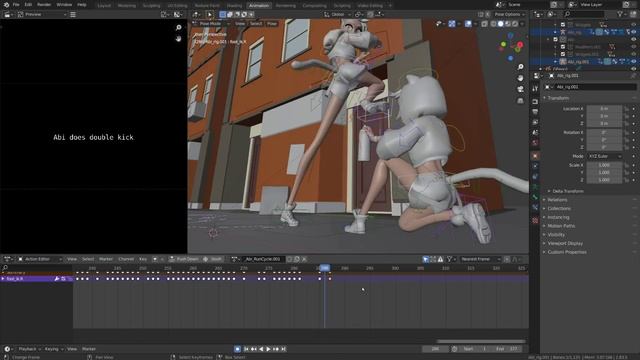The height and width of the screenshot is (360, 640).
Task: Click the outliner search field
Action: pyautogui.click(x=584, y=14)
